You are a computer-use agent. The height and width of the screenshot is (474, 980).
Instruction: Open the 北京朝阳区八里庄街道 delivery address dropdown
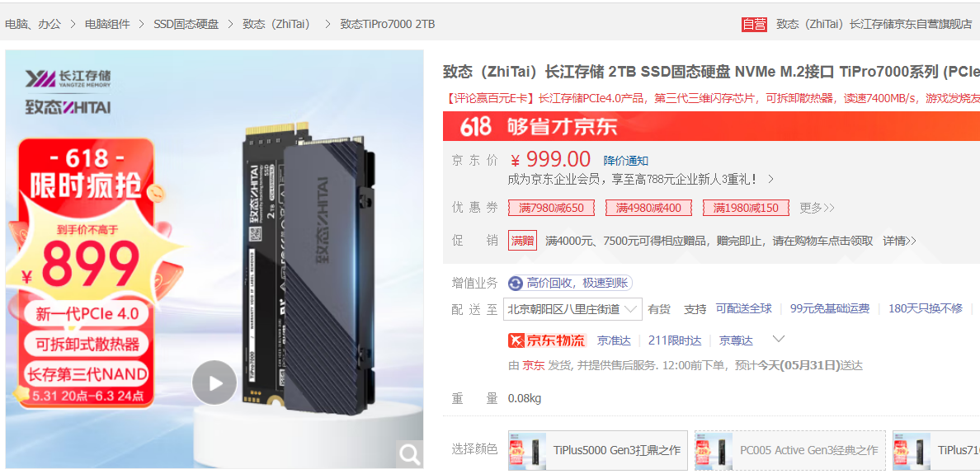[x=573, y=308]
